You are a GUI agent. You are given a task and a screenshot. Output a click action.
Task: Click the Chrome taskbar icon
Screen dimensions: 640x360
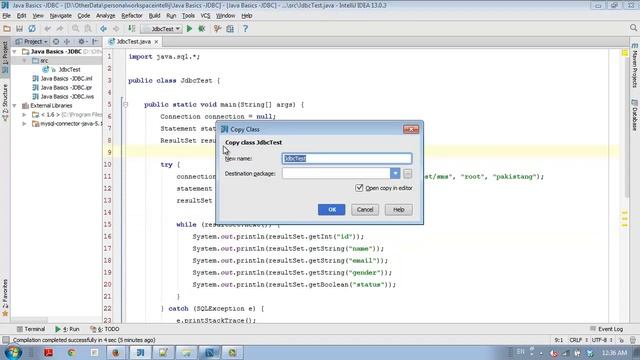[71, 352]
